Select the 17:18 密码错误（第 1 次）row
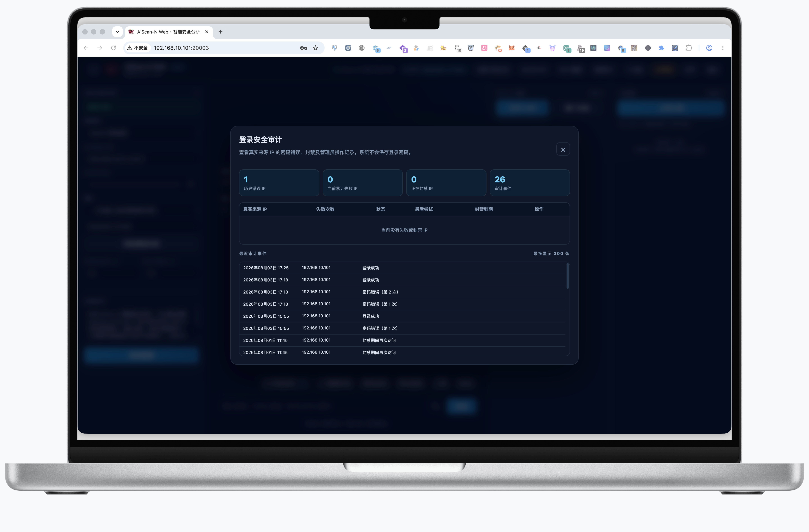 (x=402, y=304)
